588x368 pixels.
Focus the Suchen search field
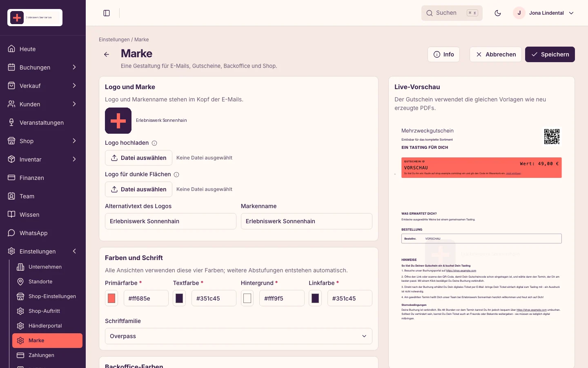tap(452, 13)
